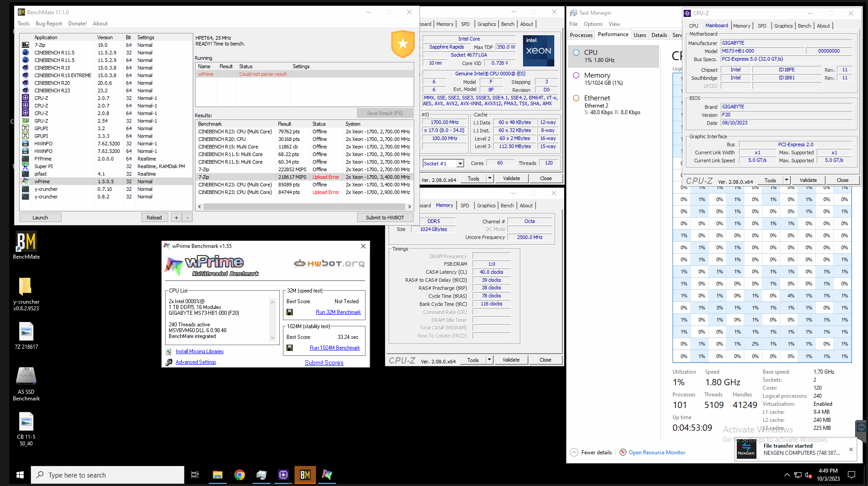Screen dimensions: 868x486
Task: Click the BenchMate gold star shield badge
Action: pos(403,44)
